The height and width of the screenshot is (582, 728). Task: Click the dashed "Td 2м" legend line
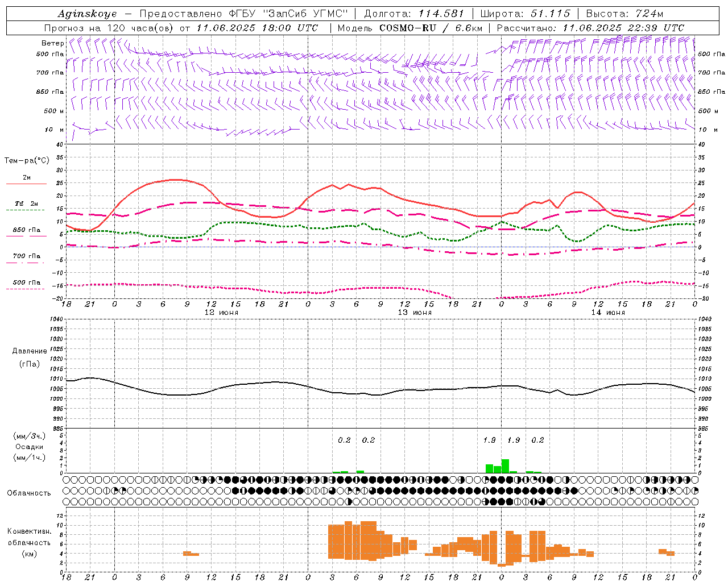pos(26,210)
